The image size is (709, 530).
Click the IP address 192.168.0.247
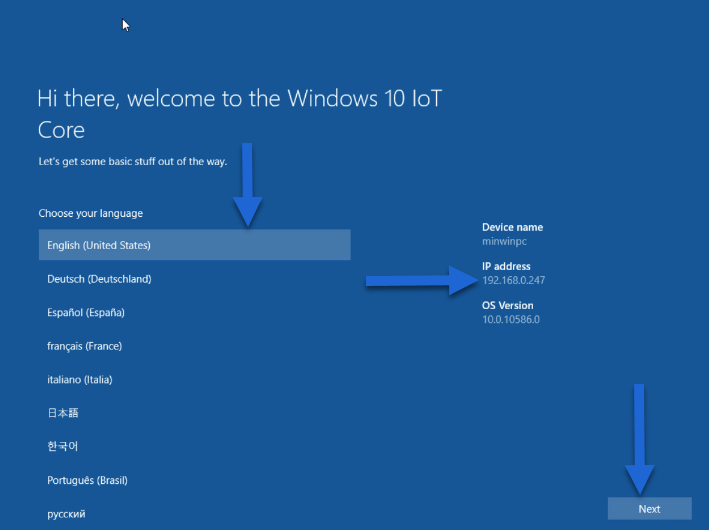tap(513, 280)
